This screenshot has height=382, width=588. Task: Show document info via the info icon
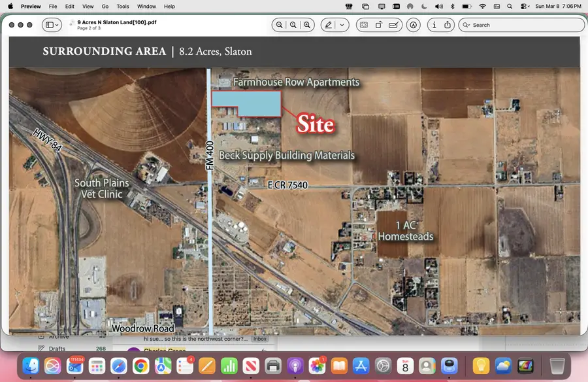pos(434,25)
